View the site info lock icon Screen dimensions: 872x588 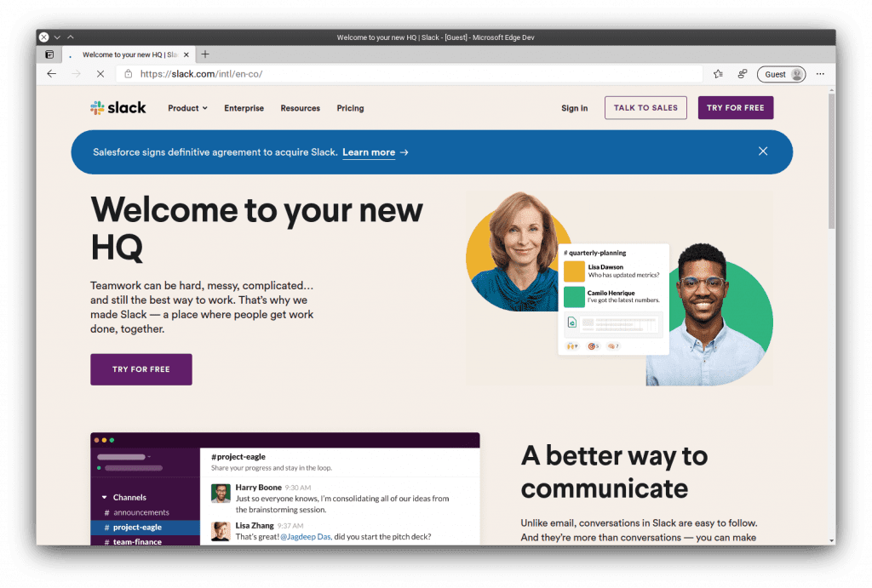coord(129,74)
